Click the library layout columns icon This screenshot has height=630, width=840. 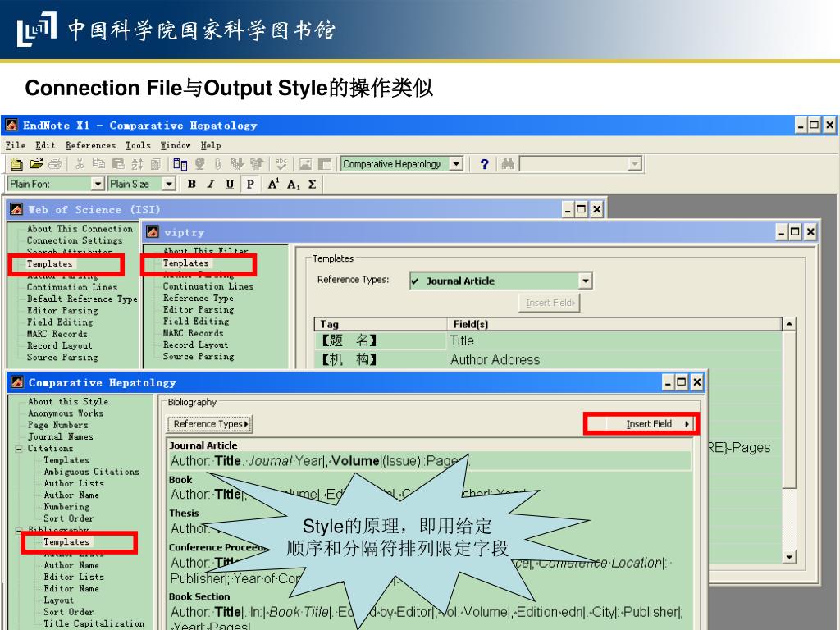pyautogui.click(x=180, y=163)
